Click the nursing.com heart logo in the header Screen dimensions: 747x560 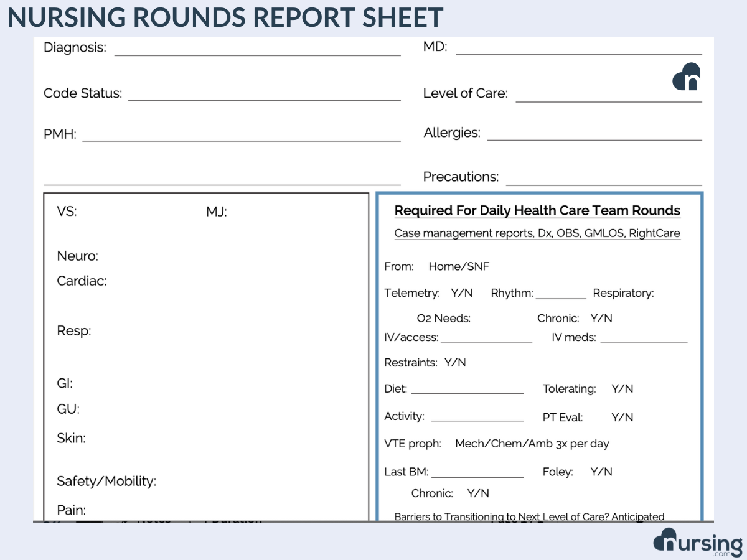686,77
